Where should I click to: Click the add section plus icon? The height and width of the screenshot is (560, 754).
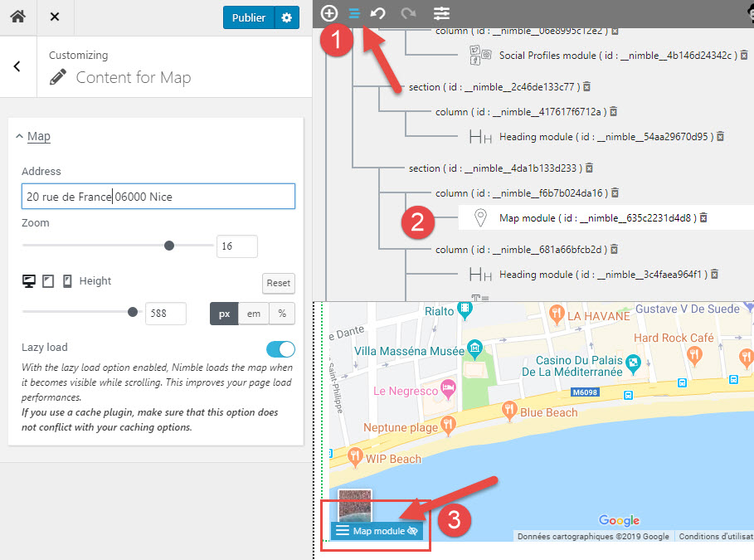coord(329,13)
